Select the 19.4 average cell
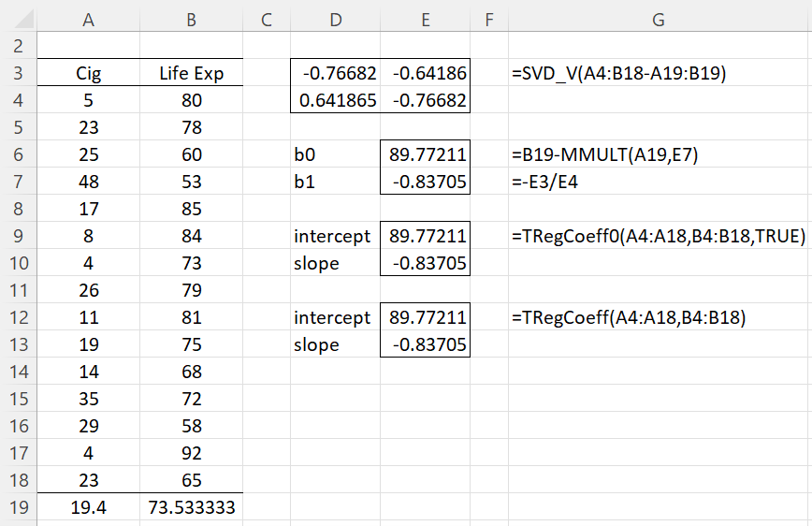Image resolution: width=812 pixels, height=526 pixels. tap(88, 507)
